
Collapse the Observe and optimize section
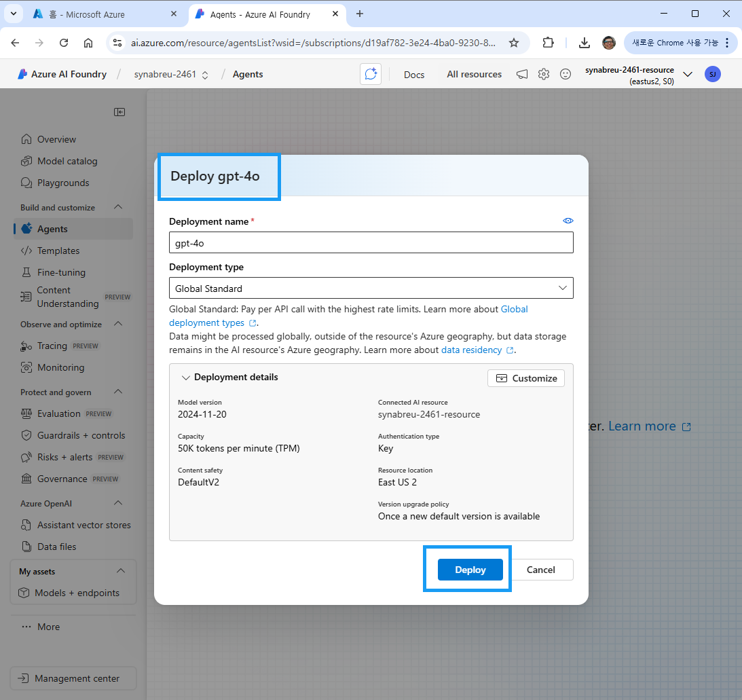(118, 324)
